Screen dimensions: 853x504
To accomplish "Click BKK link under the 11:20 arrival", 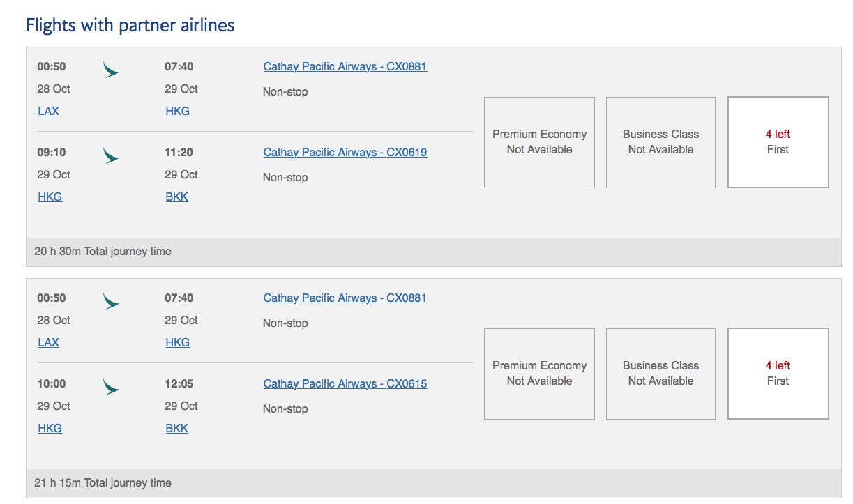I will (176, 197).
